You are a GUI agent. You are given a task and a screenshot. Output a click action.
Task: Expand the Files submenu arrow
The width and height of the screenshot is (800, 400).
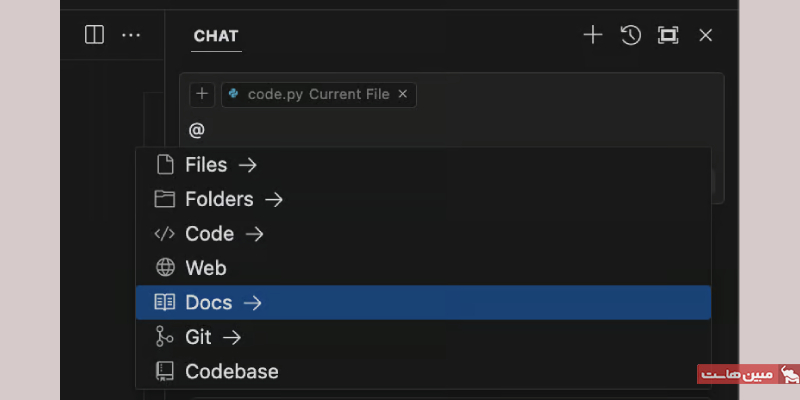(247, 165)
